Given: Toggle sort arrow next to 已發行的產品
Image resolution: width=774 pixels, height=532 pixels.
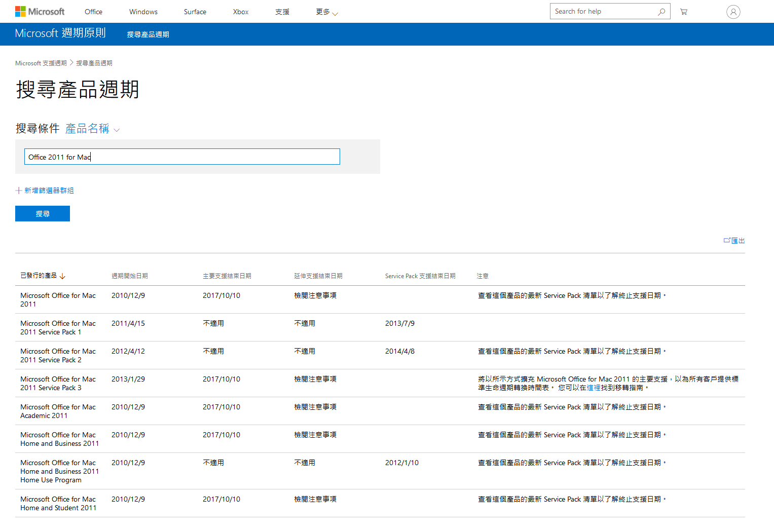Looking at the screenshot, I should pyautogui.click(x=62, y=276).
